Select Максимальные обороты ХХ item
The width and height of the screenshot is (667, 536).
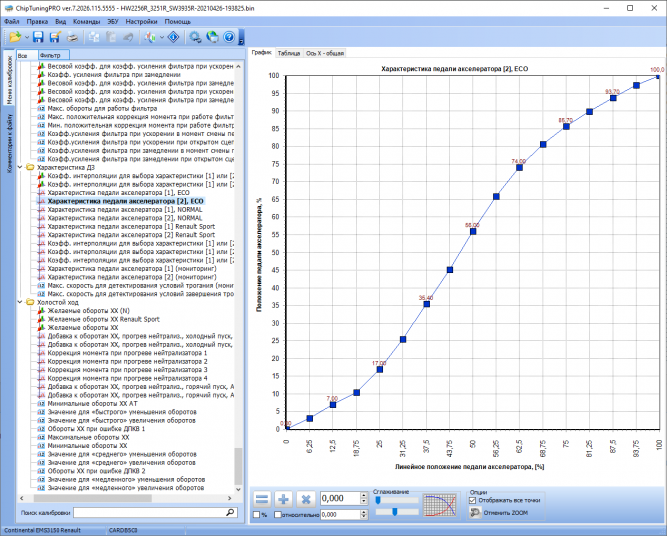(x=88, y=437)
